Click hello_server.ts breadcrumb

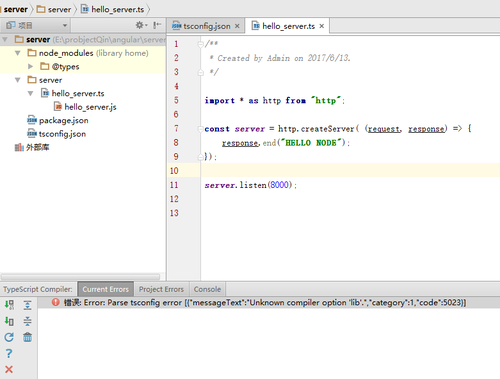pyautogui.click(x=113, y=9)
